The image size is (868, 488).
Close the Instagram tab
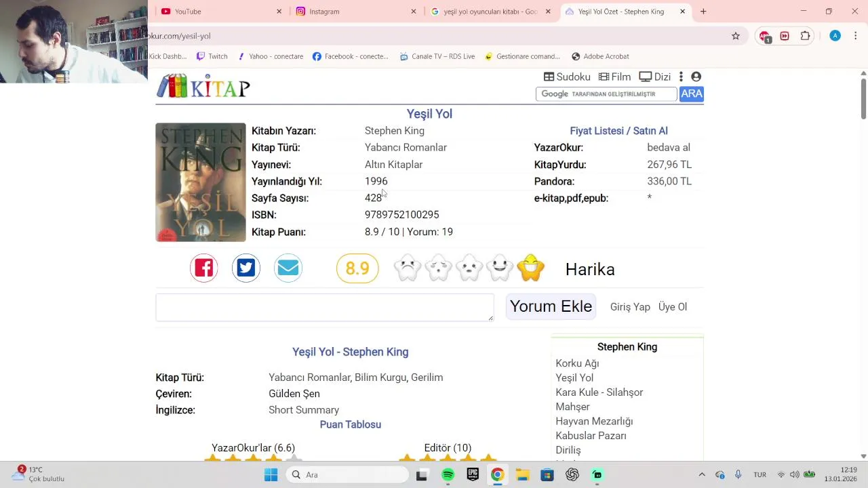(x=414, y=12)
